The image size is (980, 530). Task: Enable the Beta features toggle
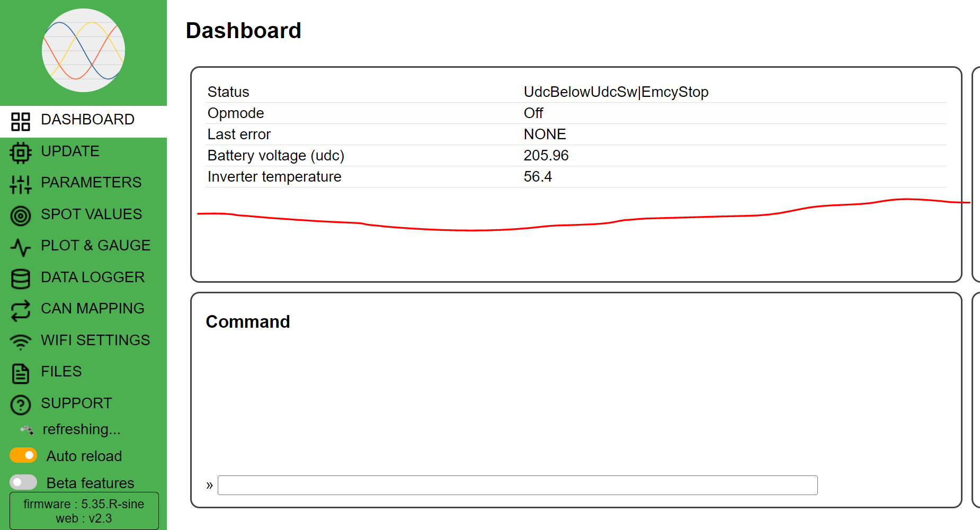click(x=23, y=482)
